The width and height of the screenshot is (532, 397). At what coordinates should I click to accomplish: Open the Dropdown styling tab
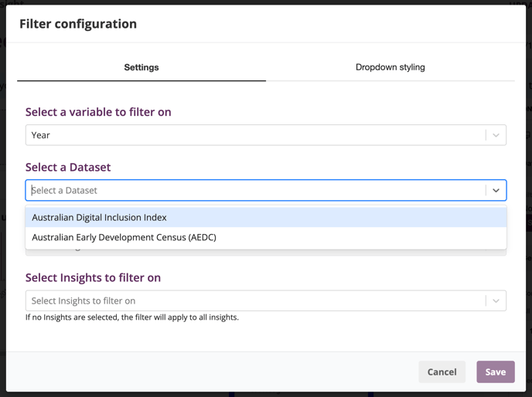[x=390, y=67]
